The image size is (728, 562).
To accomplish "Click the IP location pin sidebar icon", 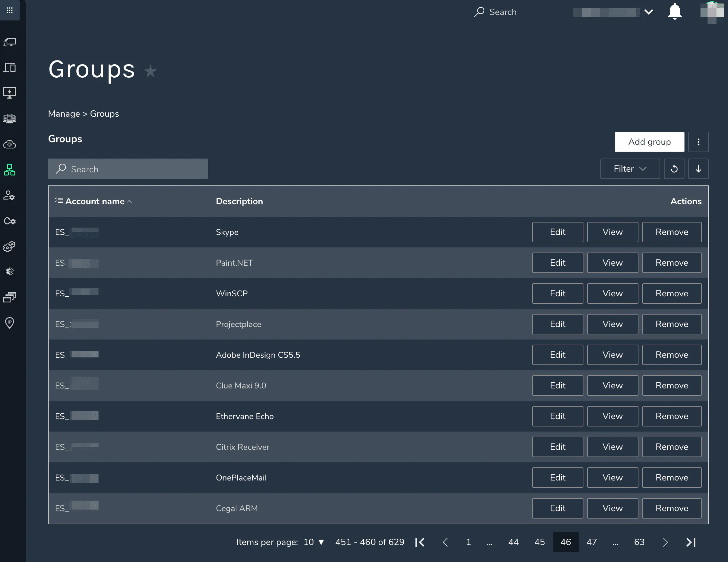I will pyautogui.click(x=10, y=323).
